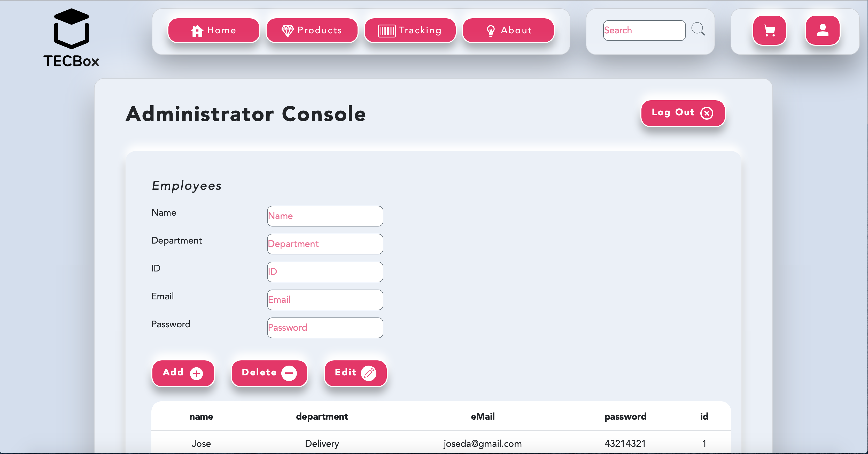Click the magnifying glass search icon
Image resolution: width=868 pixels, height=454 pixels.
point(698,29)
